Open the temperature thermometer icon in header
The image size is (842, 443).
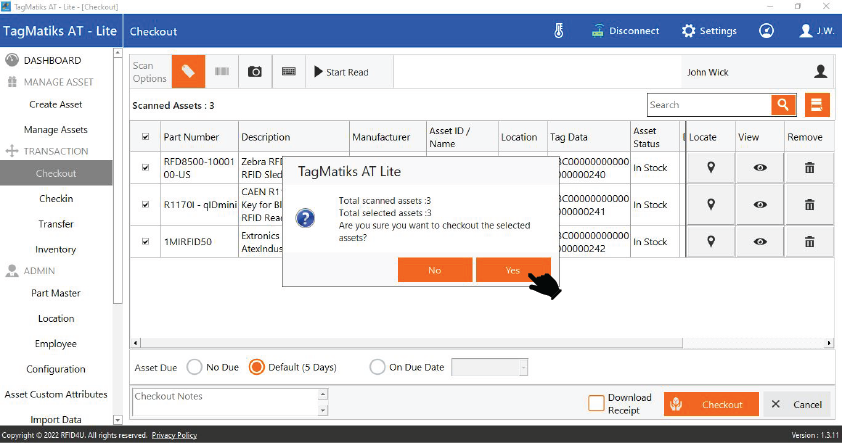pyautogui.click(x=559, y=31)
